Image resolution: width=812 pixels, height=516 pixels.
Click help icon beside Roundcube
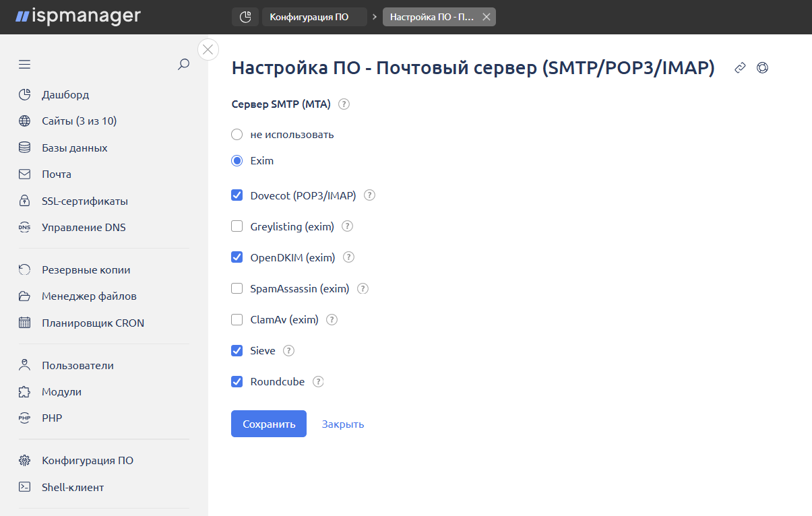(x=318, y=382)
